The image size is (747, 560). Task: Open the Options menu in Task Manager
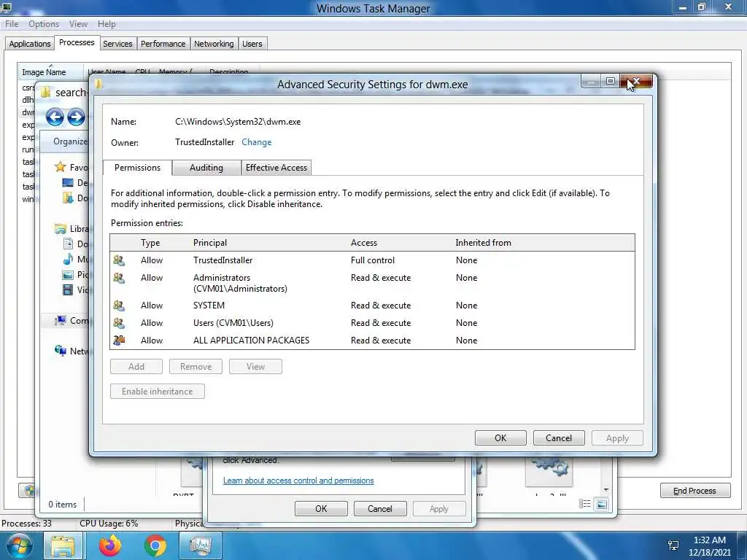coord(44,24)
